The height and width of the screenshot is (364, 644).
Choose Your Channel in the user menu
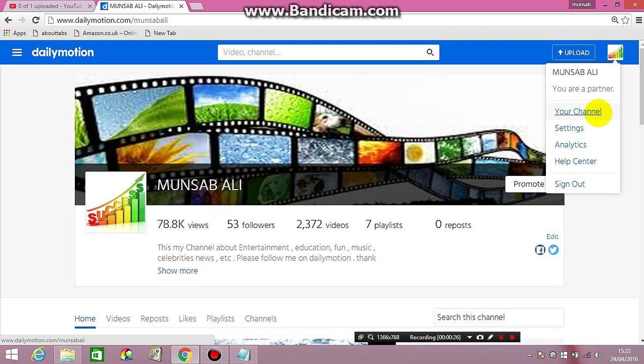point(578,111)
